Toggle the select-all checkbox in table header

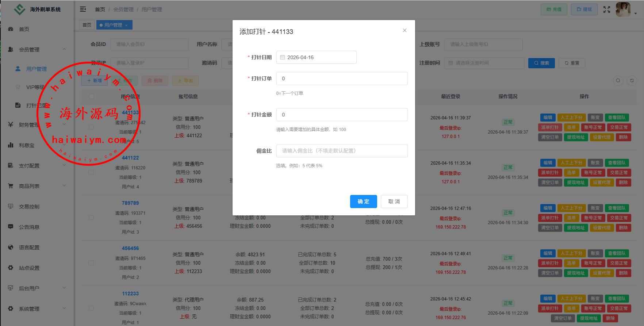pyautogui.click(x=91, y=96)
